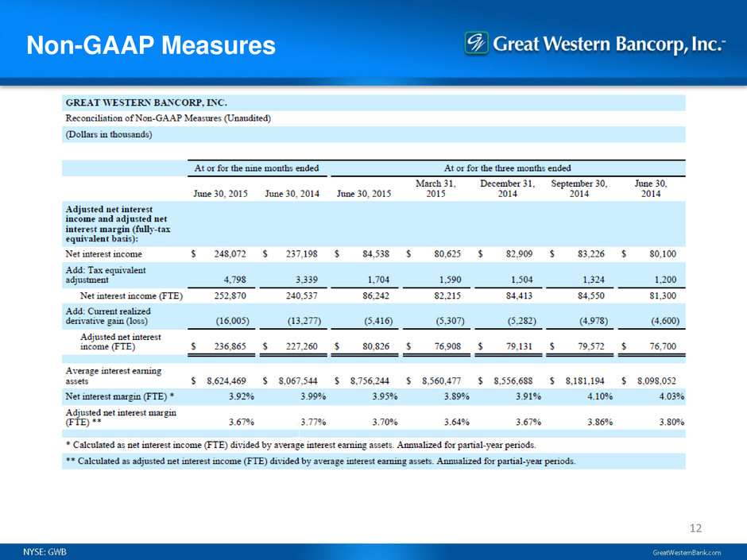This screenshot has height=560, width=747.
Task: Open the GreatWesternBank.com link in footer
Action: coord(687,552)
